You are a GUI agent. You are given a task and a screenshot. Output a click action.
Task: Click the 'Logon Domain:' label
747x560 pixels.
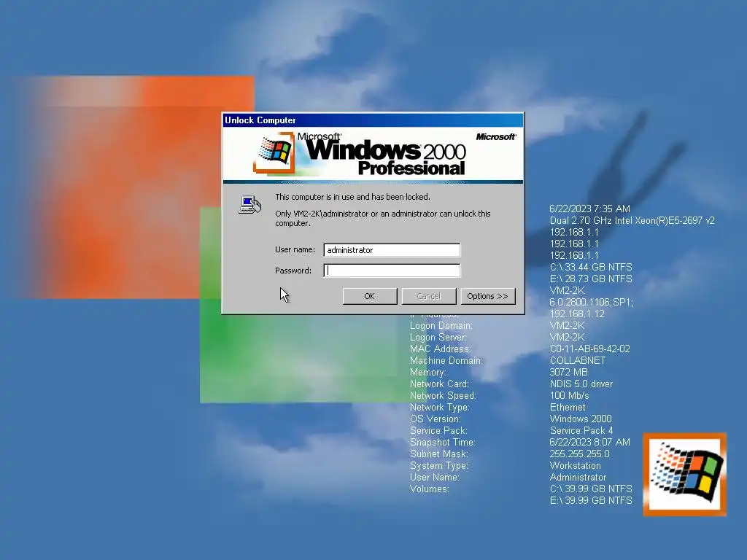pyautogui.click(x=441, y=326)
